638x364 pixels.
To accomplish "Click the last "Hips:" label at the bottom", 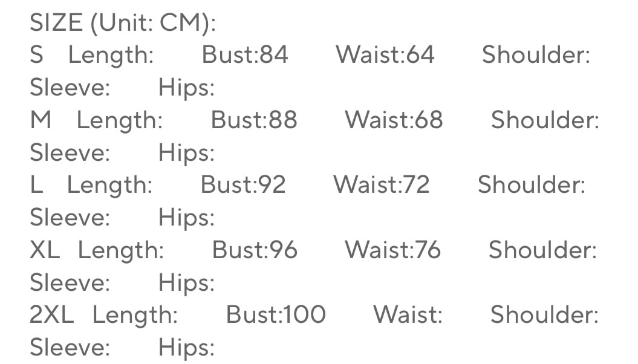I will coord(186,348).
